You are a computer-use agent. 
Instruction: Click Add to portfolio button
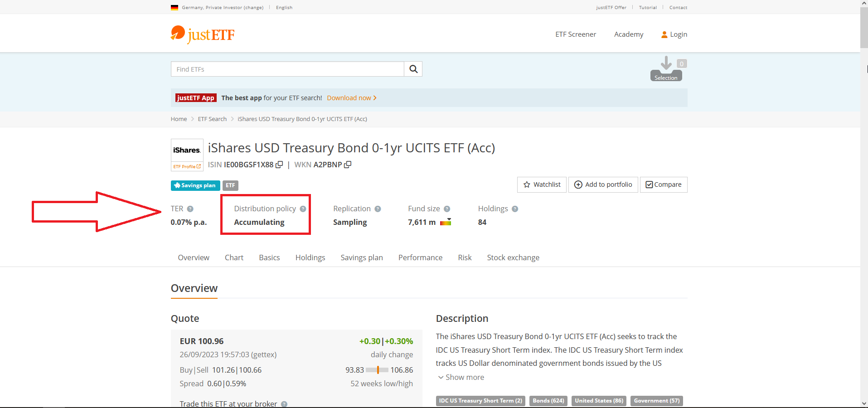(603, 185)
